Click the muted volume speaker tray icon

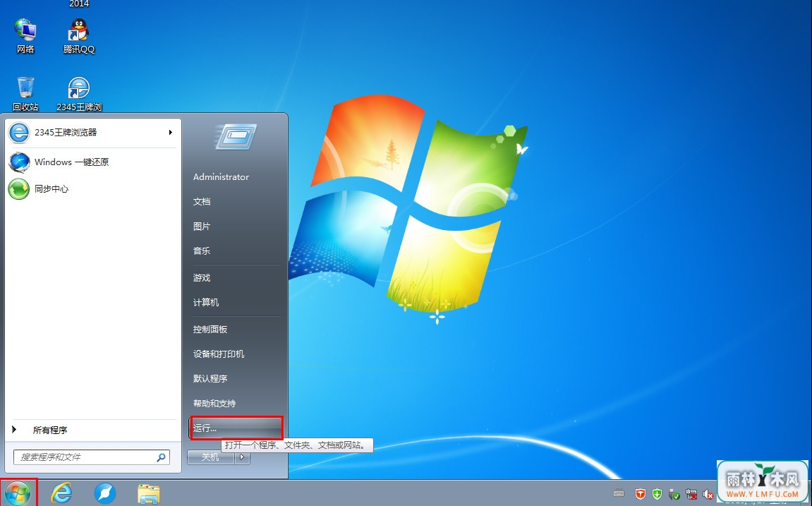(708, 495)
